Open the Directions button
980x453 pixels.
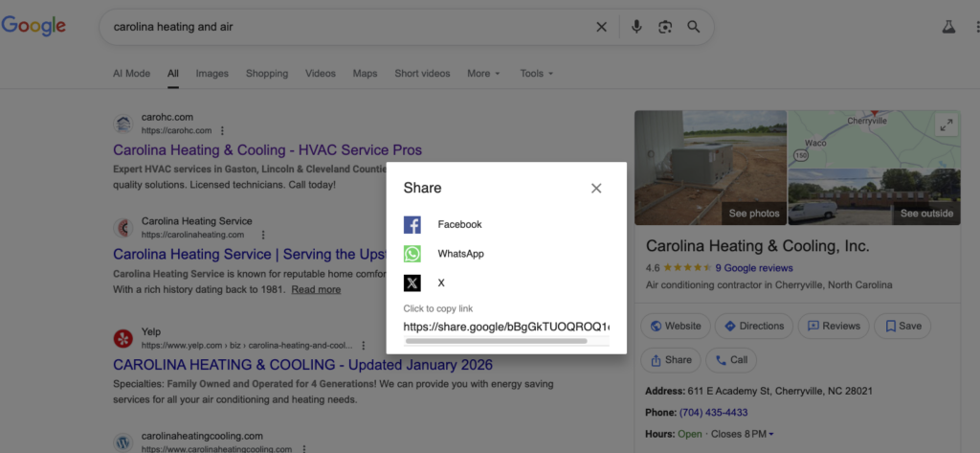[754, 326]
